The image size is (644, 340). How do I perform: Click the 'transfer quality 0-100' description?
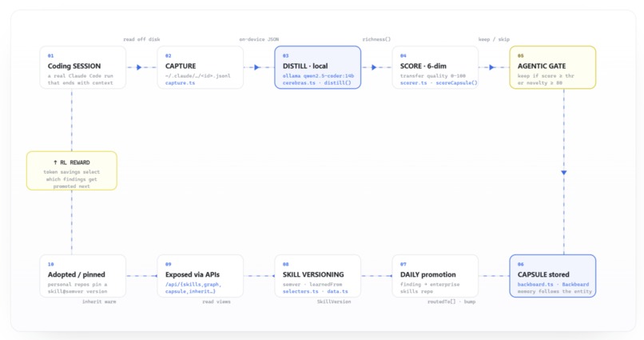[432, 76]
